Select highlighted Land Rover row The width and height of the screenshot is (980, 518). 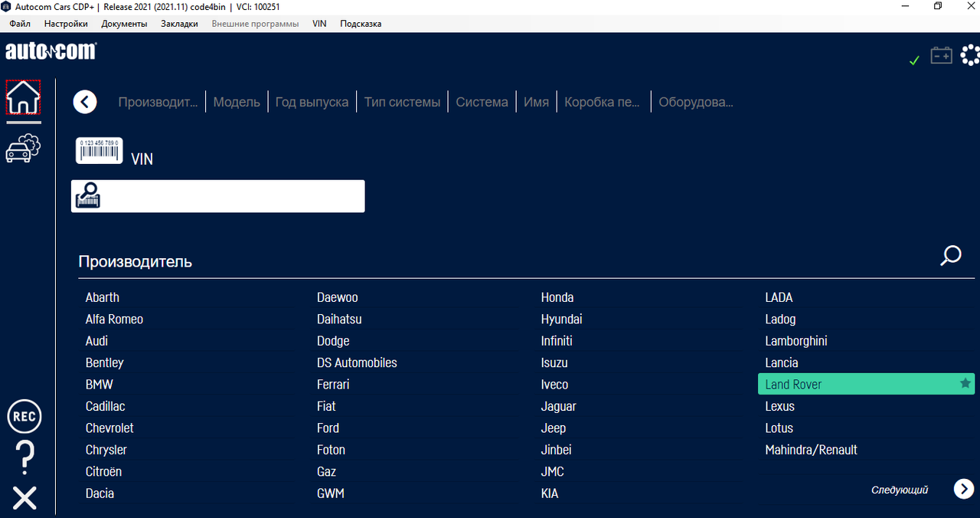coord(867,384)
